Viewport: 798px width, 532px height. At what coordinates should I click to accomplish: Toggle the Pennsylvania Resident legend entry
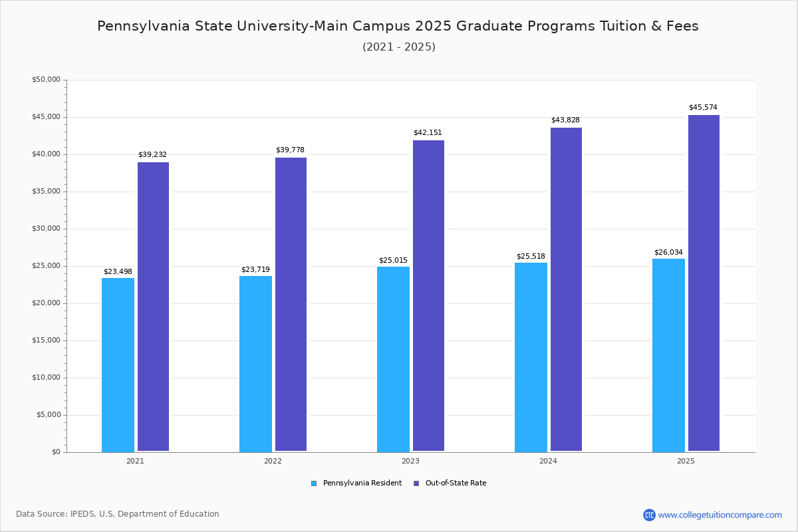[x=362, y=483]
